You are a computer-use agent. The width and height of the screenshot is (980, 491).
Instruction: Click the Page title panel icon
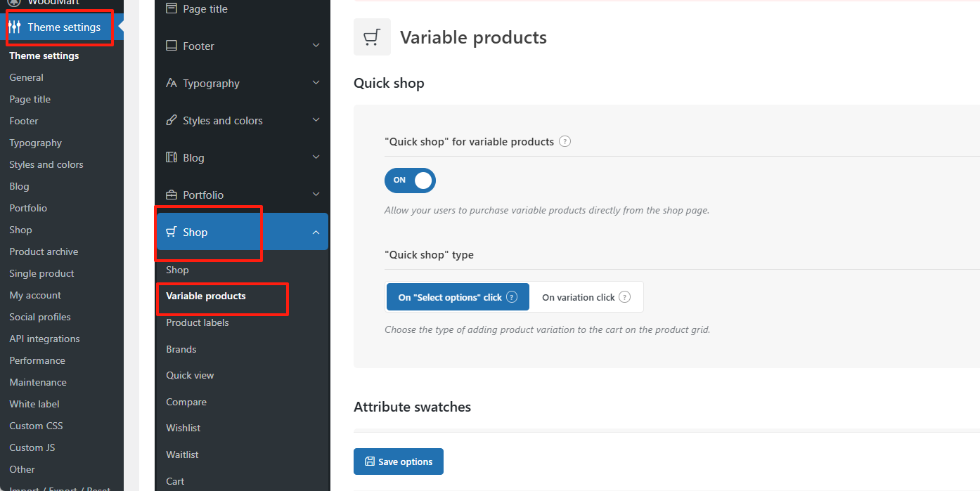[x=172, y=8]
